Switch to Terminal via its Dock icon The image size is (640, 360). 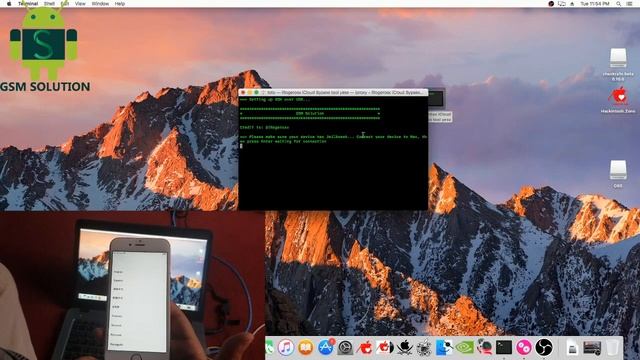[x=504, y=347]
